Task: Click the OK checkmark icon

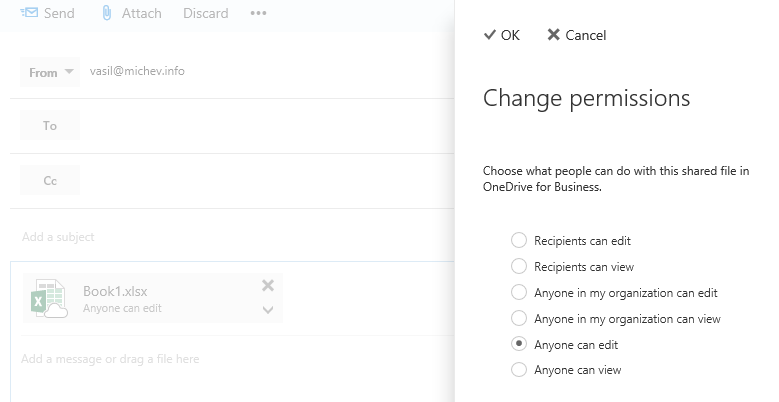Action: [490, 35]
